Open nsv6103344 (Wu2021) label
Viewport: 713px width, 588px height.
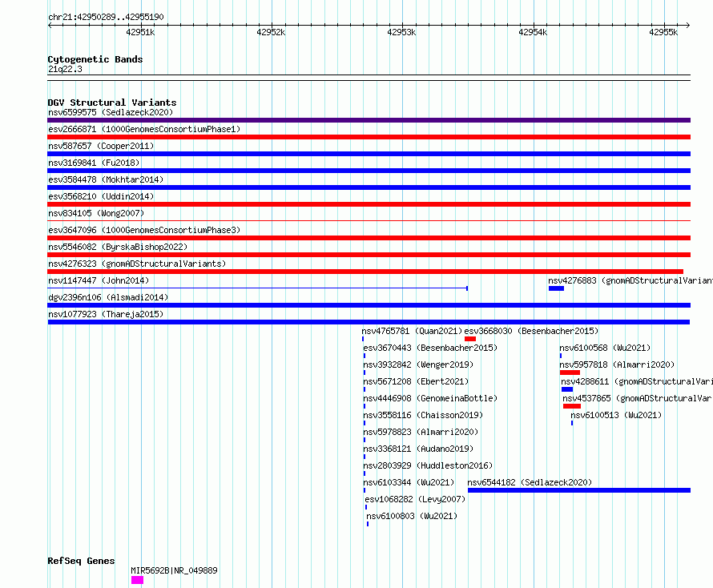pos(409,482)
